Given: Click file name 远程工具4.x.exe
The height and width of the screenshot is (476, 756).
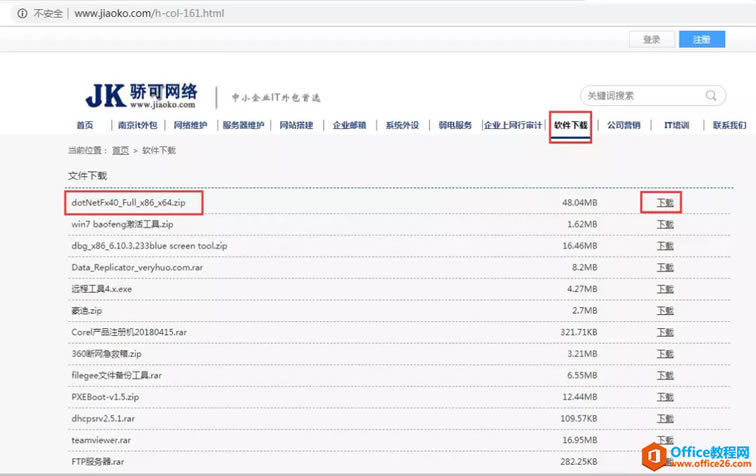Looking at the screenshot, I should pos(101,289).
